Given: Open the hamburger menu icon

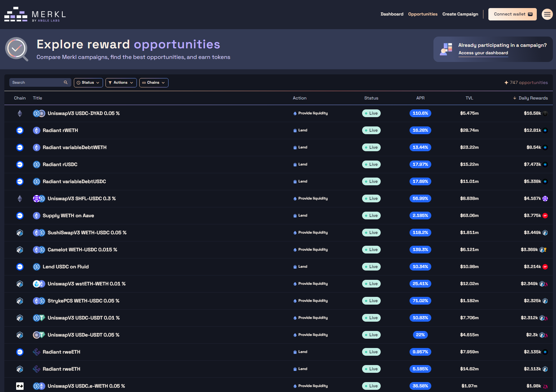Looking at the screenshot, I should pos(547,14).
